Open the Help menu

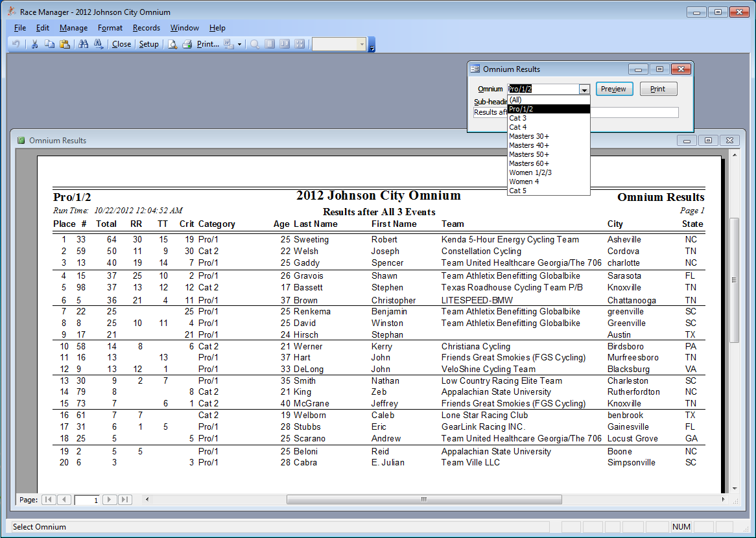pos(217,28)
